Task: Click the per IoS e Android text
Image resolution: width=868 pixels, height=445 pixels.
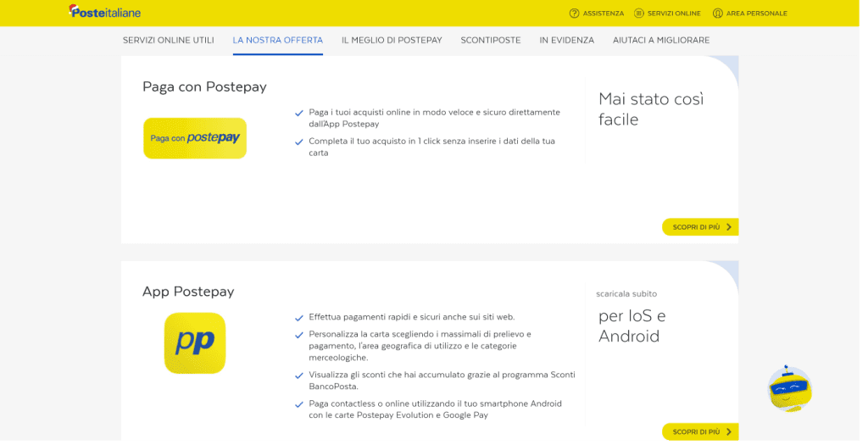Action: point(632,326)
